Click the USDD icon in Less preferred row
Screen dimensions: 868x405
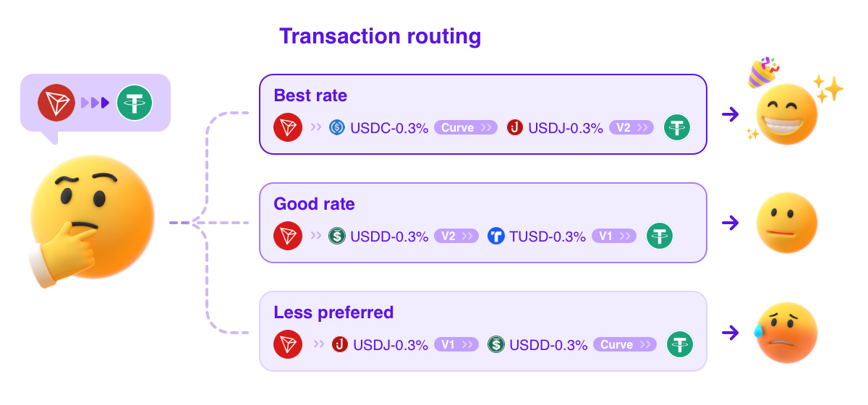point(496,344)
